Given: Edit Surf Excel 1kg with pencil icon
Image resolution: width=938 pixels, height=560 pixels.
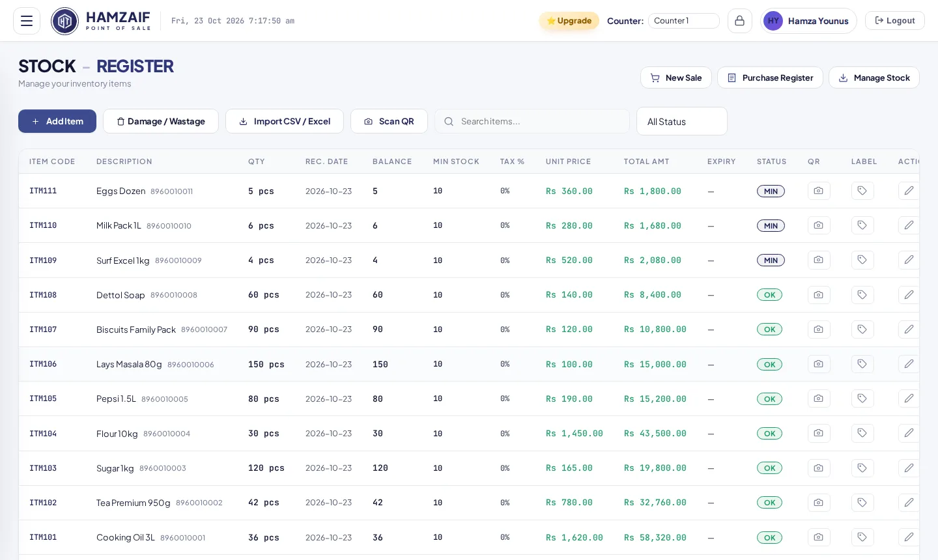Looking at the screenshot, I should point(909,260).
